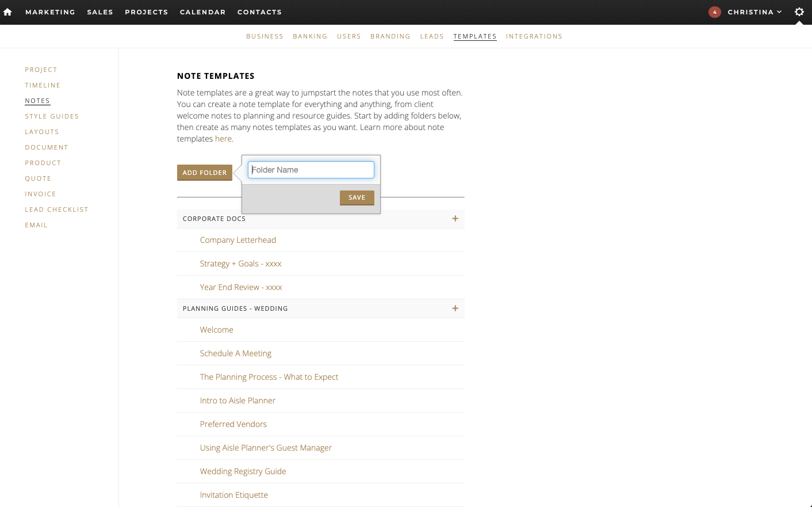This screenshot has width=812, height=507.
Task: Collapse the Corporate Docs folder header
Action: point(215,219)
